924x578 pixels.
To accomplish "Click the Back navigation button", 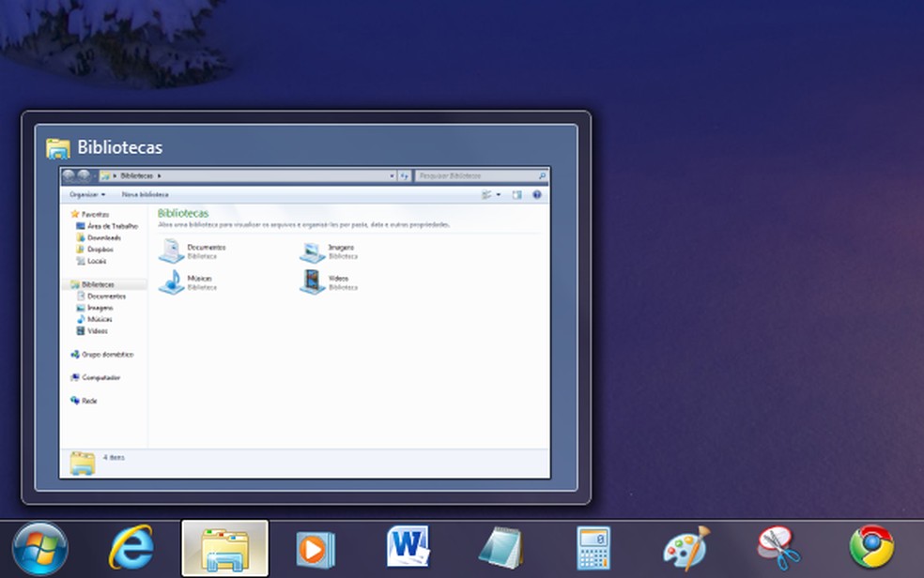I will tap(70, 175).
